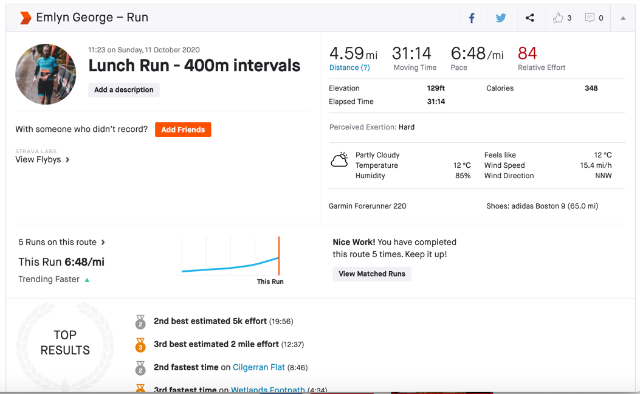Click the Wind Direction NNW value

click(603, 176)
